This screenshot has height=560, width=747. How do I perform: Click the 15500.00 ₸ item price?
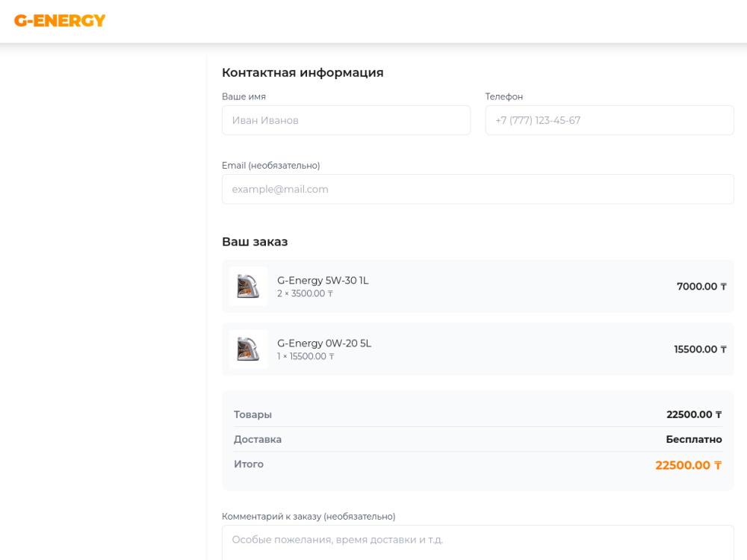pos(700,349)
